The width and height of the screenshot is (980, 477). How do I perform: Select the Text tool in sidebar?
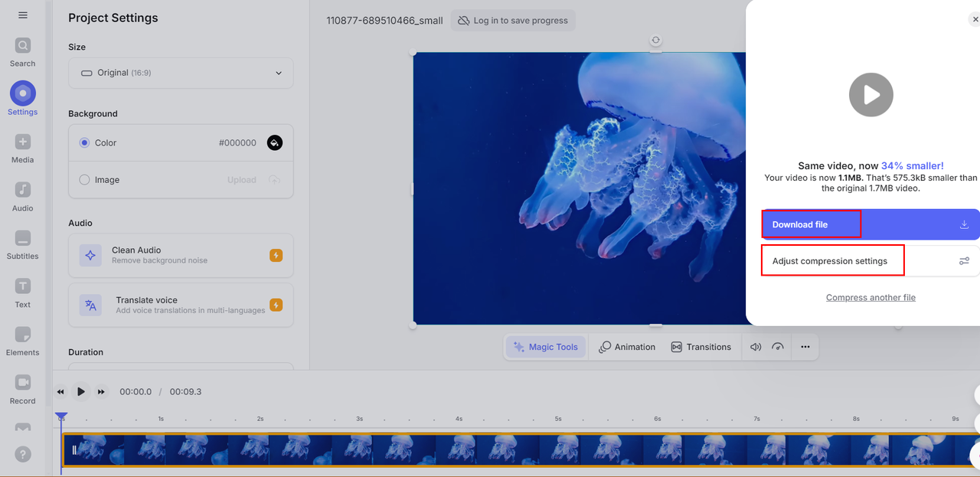click(x=22, y=292)
